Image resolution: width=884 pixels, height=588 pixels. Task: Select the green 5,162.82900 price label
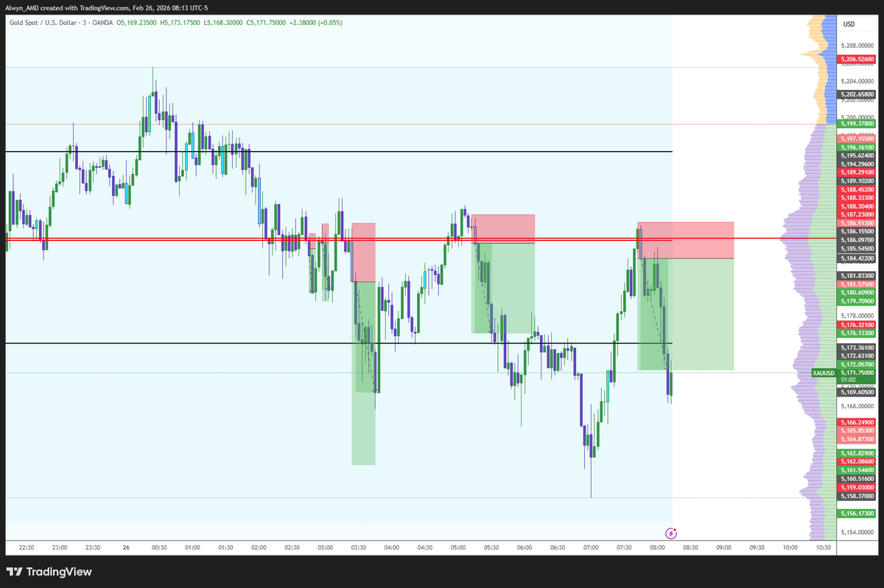pos(857,452)
